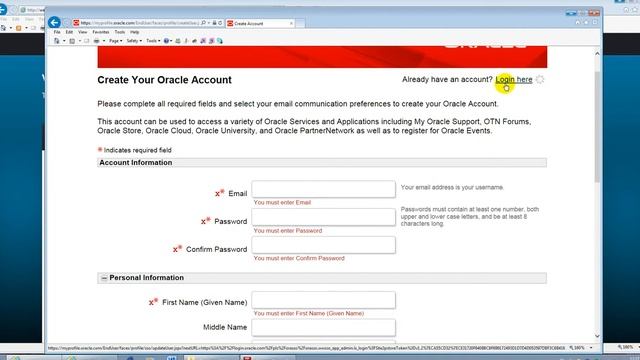Click the Home page icon in command bar
This screenshot has width=640, height=360.
[57, 41]
